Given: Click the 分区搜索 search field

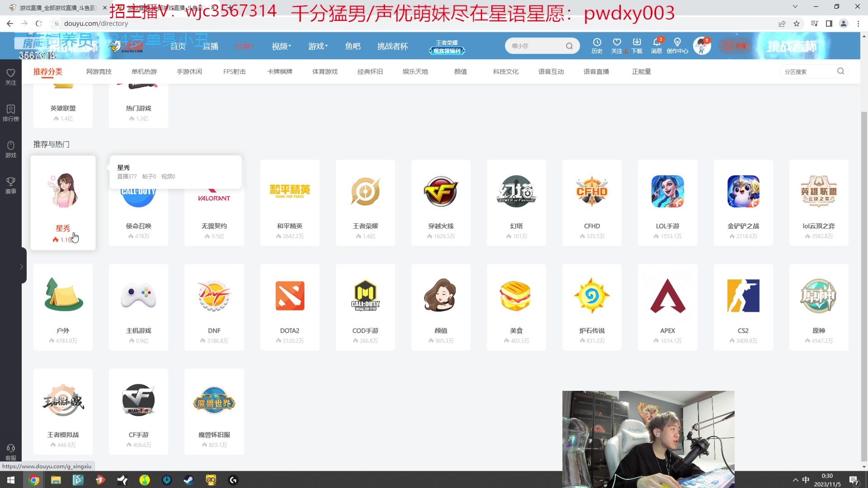Looking at the screenshot, I should click(814, 71).
